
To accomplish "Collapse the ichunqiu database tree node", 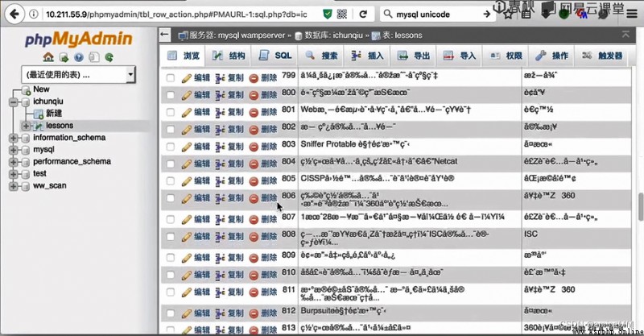I will click(14, 102).
